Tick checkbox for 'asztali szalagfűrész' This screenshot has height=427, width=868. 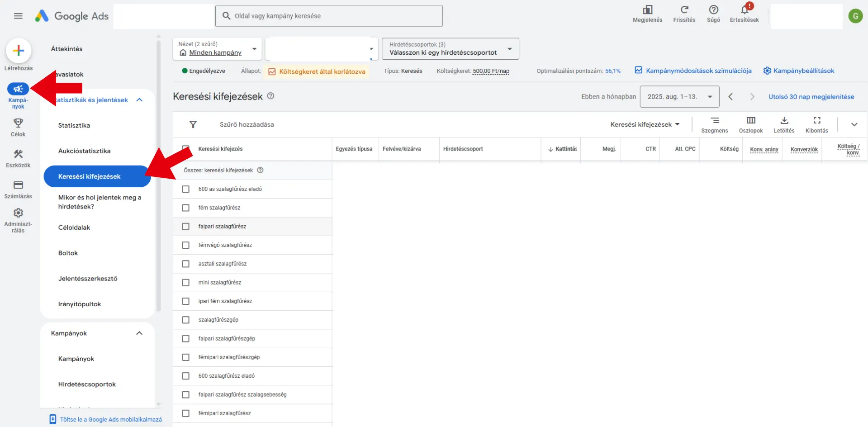coord(185,264)
